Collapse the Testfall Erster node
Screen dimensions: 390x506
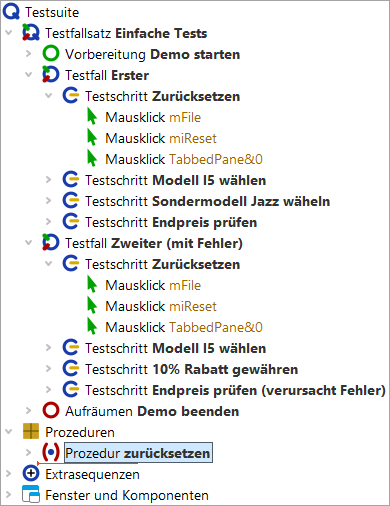[x=29, y=75]
